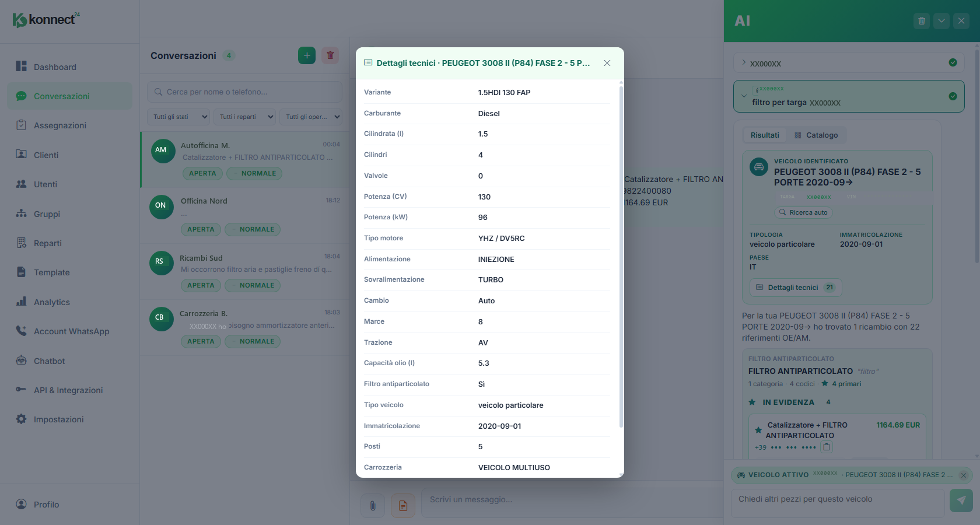Open the Tutti gli stati filter dropdown
Viewport: 980px width, 525px height.
(x=178, y=117)
